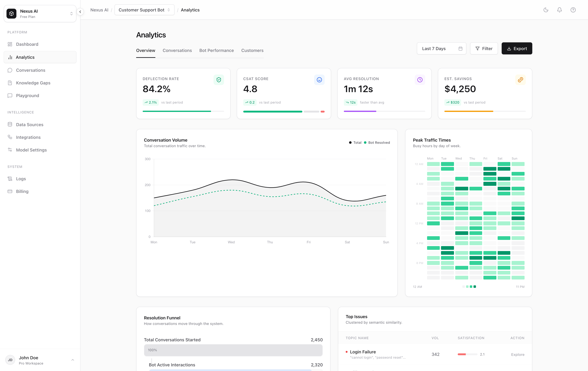Open the Last 7 Days date range dropdown
588x371 pixels.
coord(441,49)
